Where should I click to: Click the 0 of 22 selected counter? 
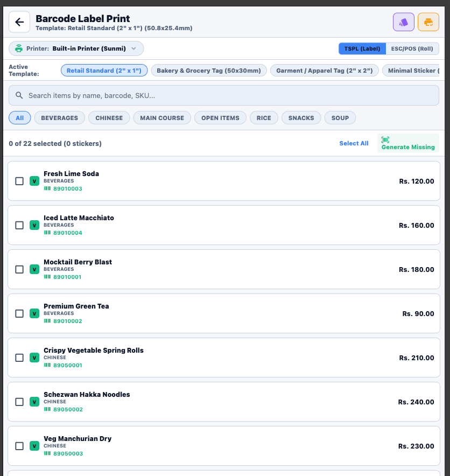click(x=55, y=143)
